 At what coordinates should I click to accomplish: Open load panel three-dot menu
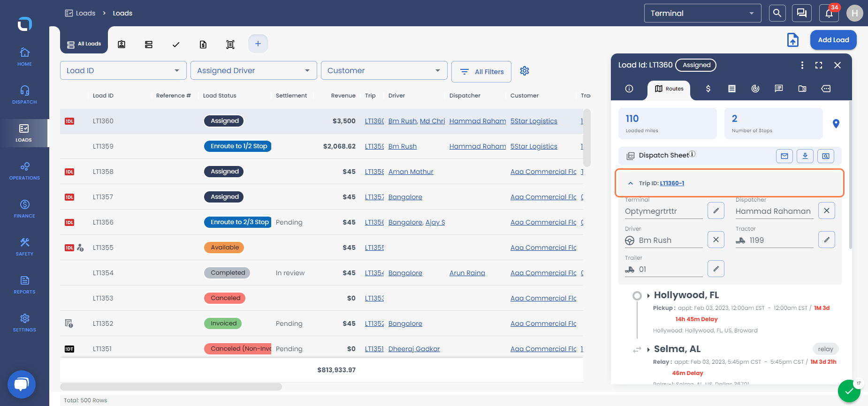pyautogui.click(x=802, y=65)
